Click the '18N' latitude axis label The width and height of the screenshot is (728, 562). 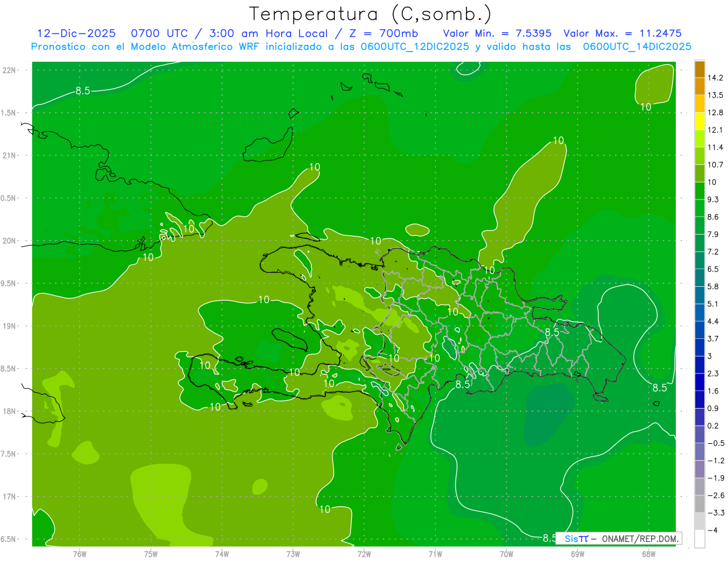(9, 411)
